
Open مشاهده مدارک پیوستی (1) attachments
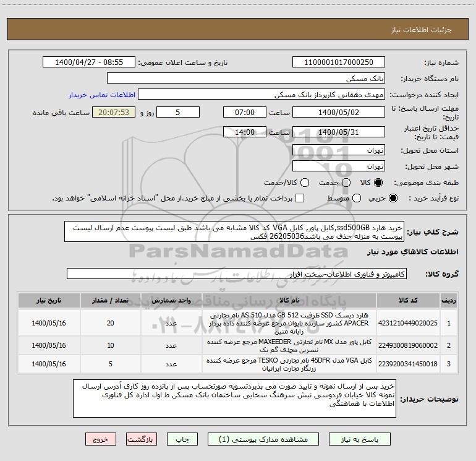click(x=263, y=439)
